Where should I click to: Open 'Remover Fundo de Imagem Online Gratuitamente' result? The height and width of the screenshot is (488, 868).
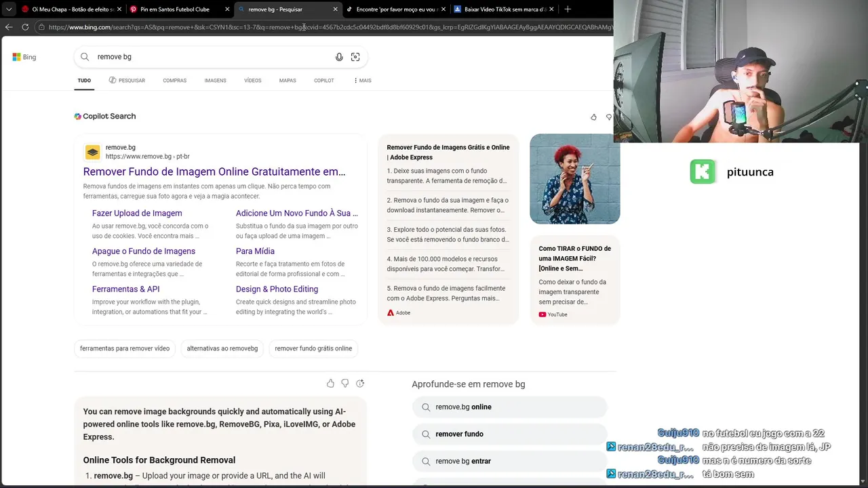pyautogui.click(x=214, y=172)
